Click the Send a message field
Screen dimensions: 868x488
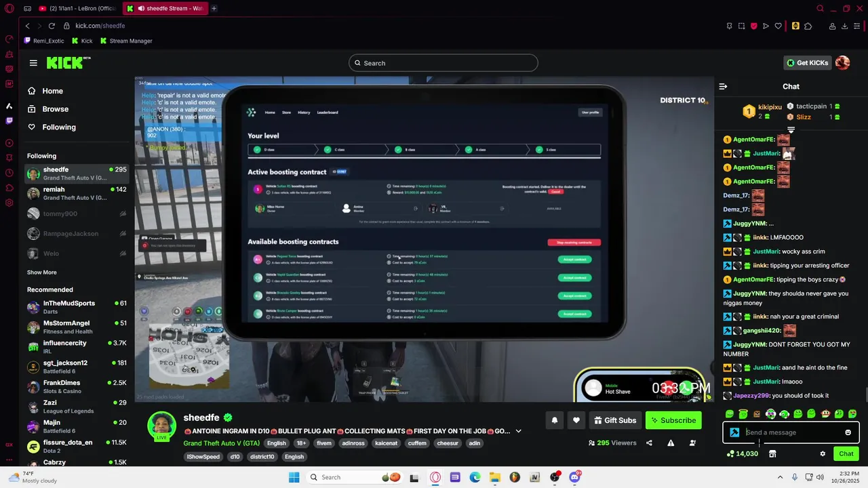(x=791, y=432)
